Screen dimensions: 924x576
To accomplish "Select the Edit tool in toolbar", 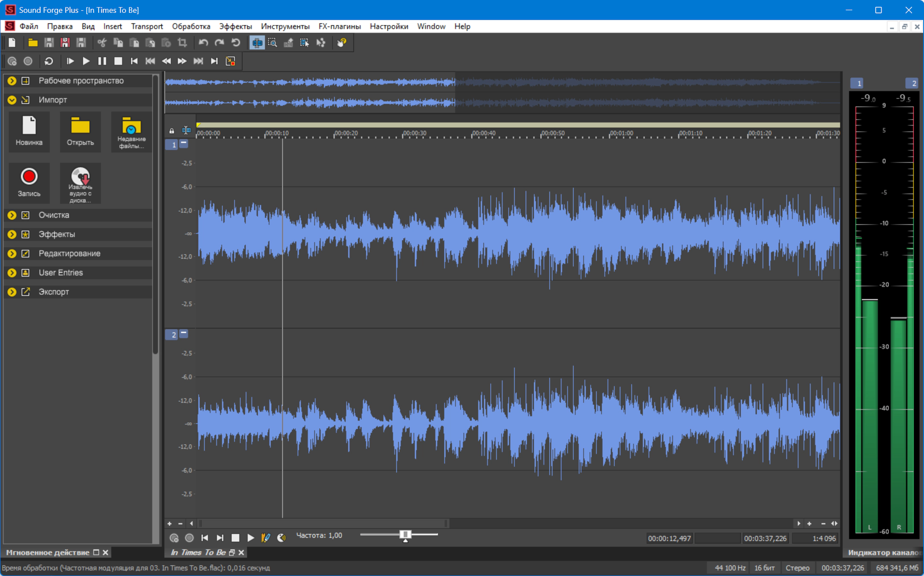I will coord(257,43).
